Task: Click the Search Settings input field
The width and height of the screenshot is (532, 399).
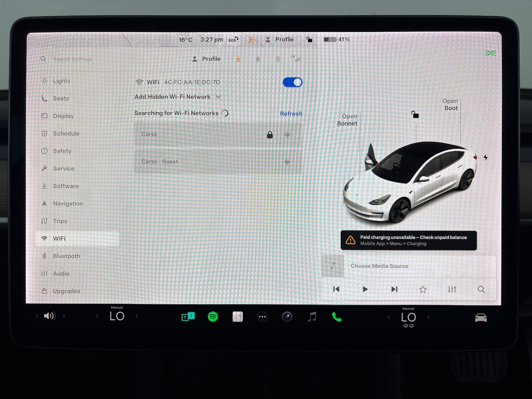Action: point(73,59)
